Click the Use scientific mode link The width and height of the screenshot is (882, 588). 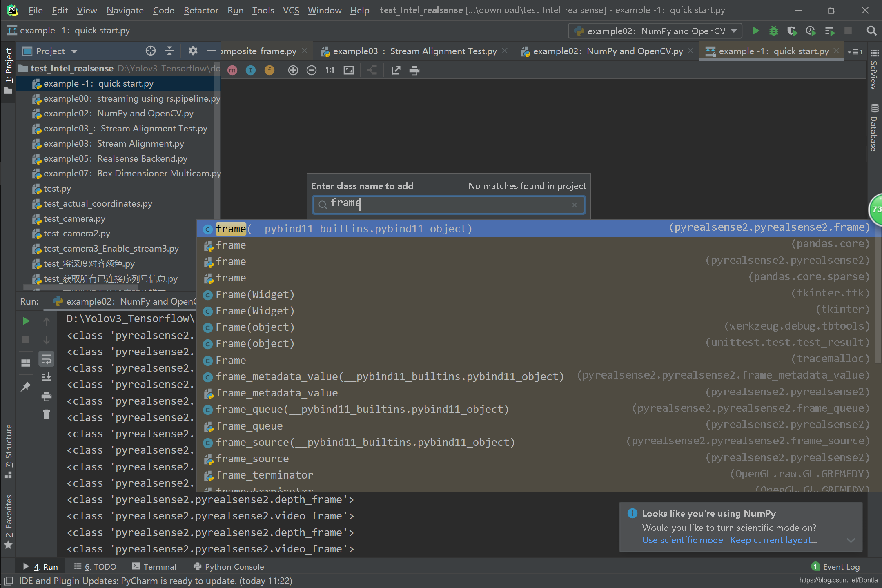682,540
